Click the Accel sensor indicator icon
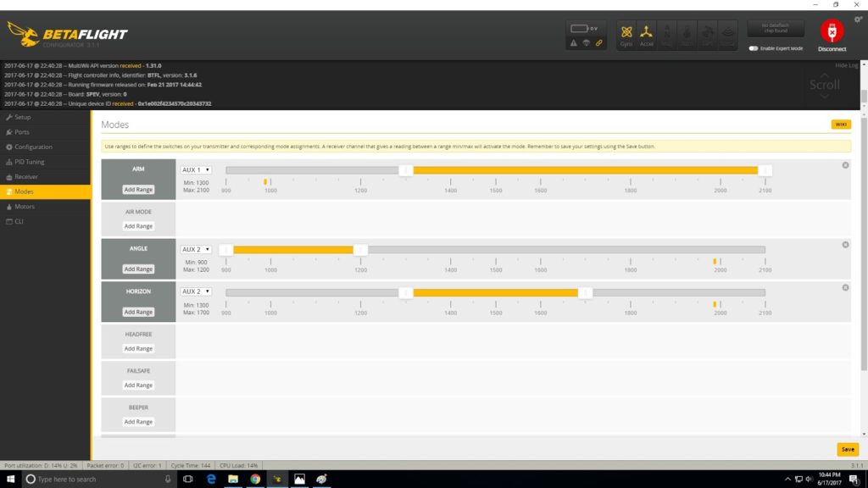 (x=646, y=32)
